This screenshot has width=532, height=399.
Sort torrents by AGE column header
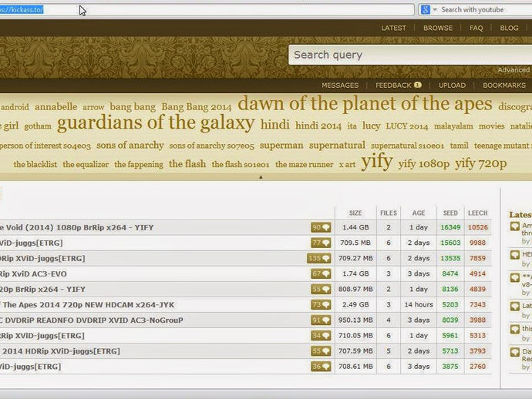pyautogui.click(x=419, y=213)
